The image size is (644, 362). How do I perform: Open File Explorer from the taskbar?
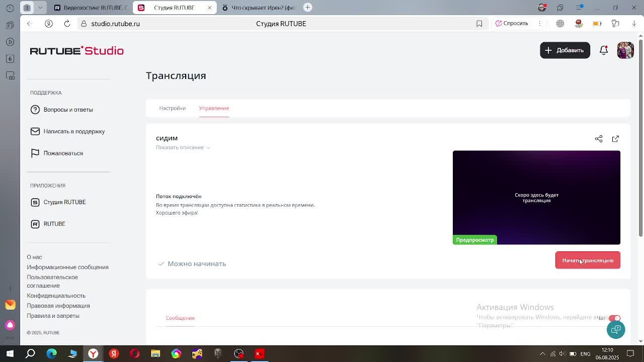(155, 353)
